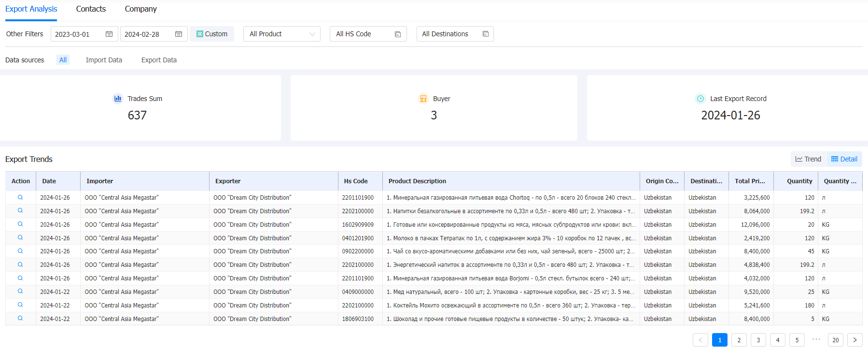Click the Last Export Record clock icon

tap(700, 99)
